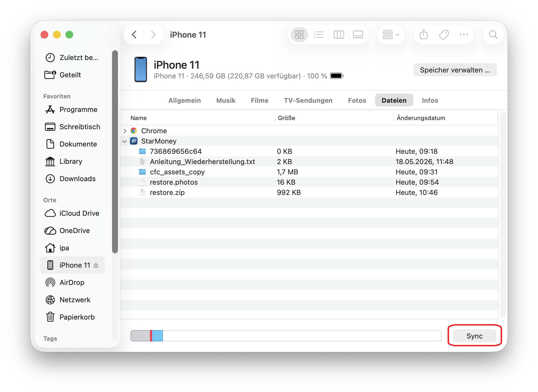Open the group-by options dropdown
The height and width of the screenshot is (392, 538).
click(x=391, y=35)
